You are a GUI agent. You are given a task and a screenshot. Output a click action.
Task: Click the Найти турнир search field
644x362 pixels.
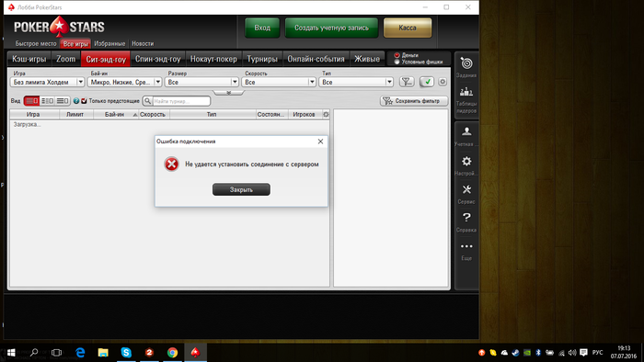pyautogui.click(x=181, y=101)
